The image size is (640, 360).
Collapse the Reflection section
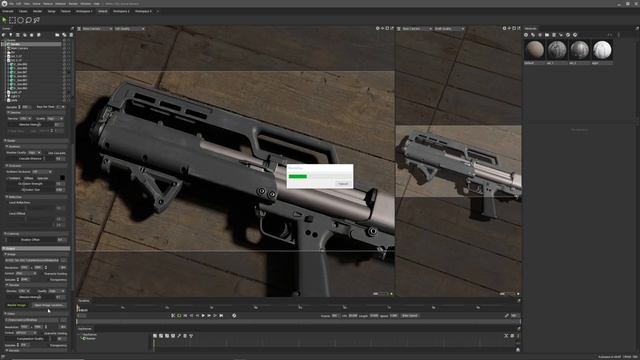point(36,197)
